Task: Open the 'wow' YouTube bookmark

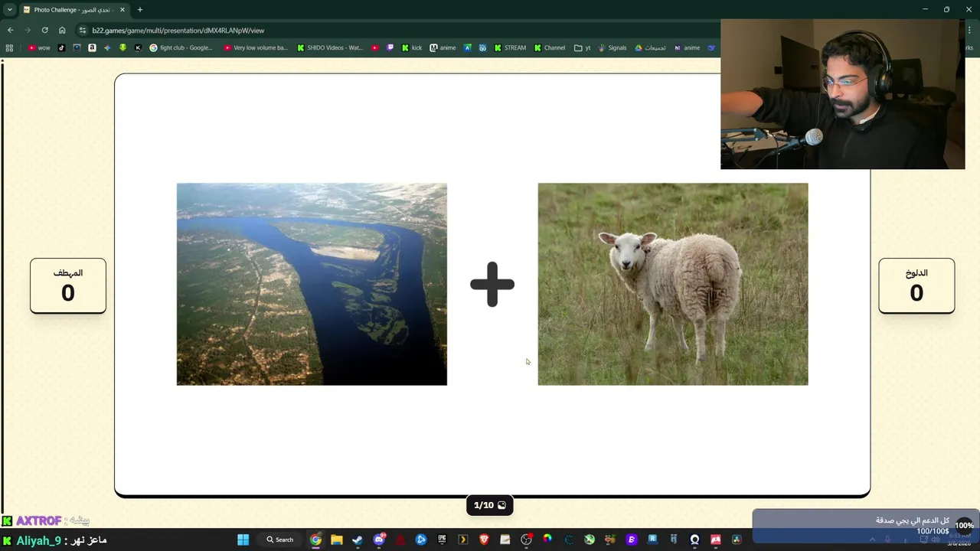Action: pyautogui.click(x=38, y=47)
